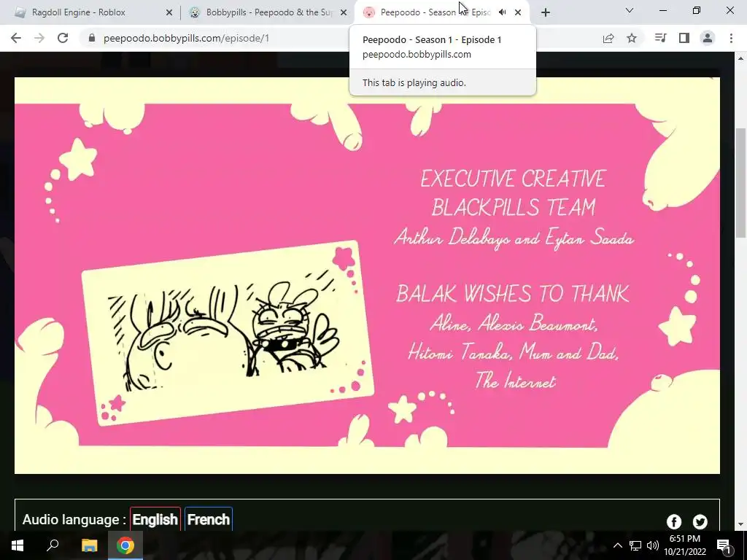747x560 pixels.
Task: Share this page from address bar
Action: (608, 38)
